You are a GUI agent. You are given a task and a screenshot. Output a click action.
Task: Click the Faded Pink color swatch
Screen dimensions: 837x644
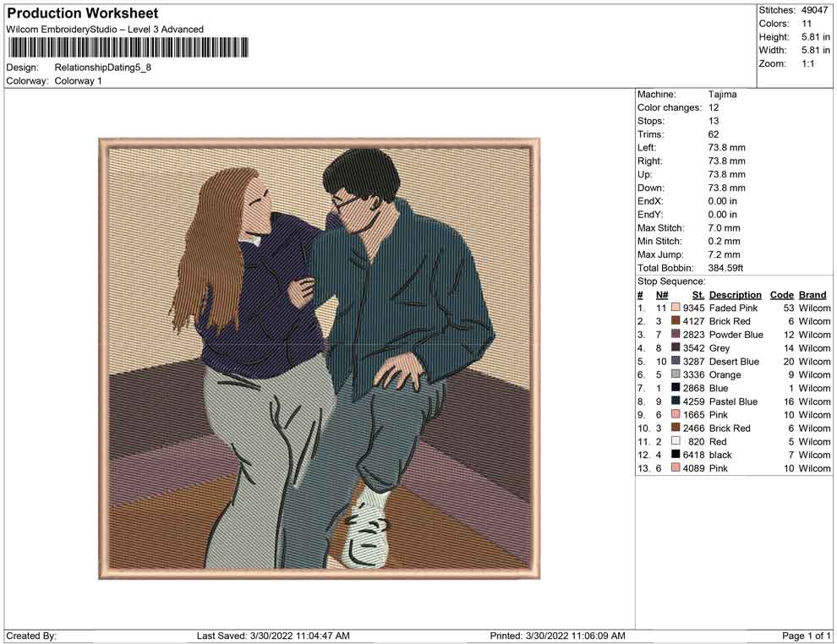pyautogui.click(x=676, y=308)
